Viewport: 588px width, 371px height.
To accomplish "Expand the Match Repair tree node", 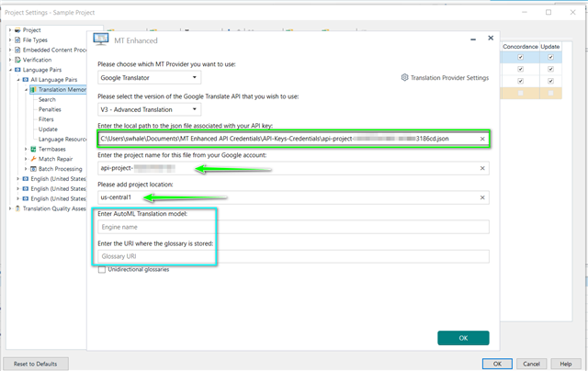I will coord(26,159).
